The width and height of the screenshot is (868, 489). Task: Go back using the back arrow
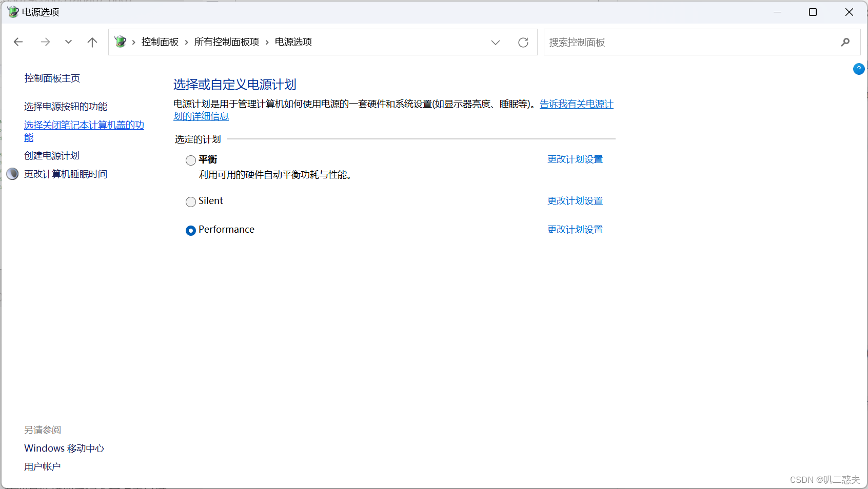coord(18,42)
